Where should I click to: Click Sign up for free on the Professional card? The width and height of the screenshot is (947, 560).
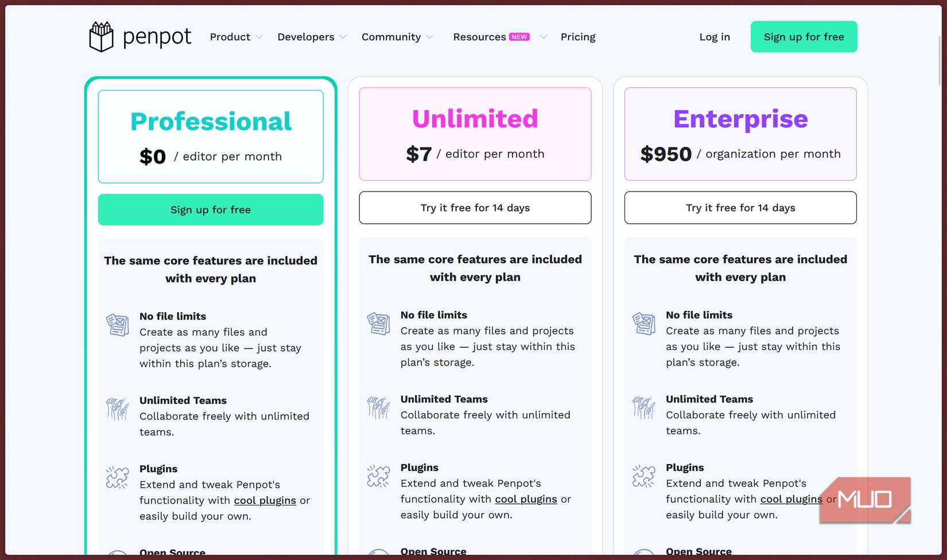click(210, 209)
